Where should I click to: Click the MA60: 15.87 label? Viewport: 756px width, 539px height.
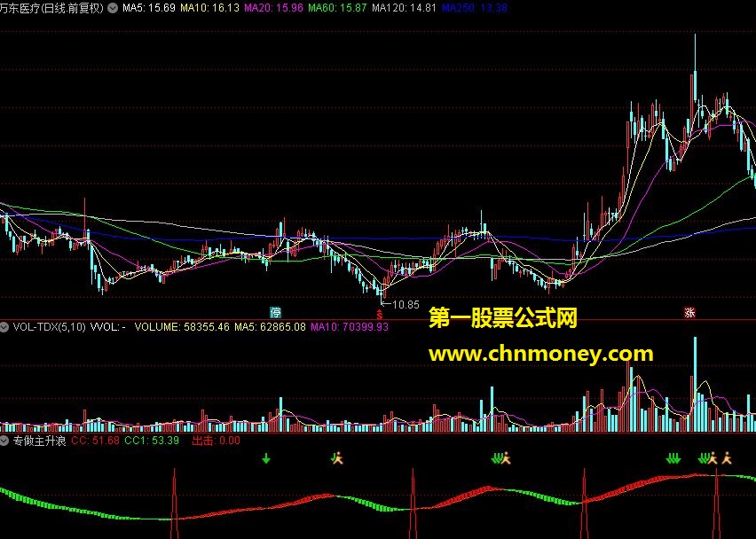tap(337, 8)
